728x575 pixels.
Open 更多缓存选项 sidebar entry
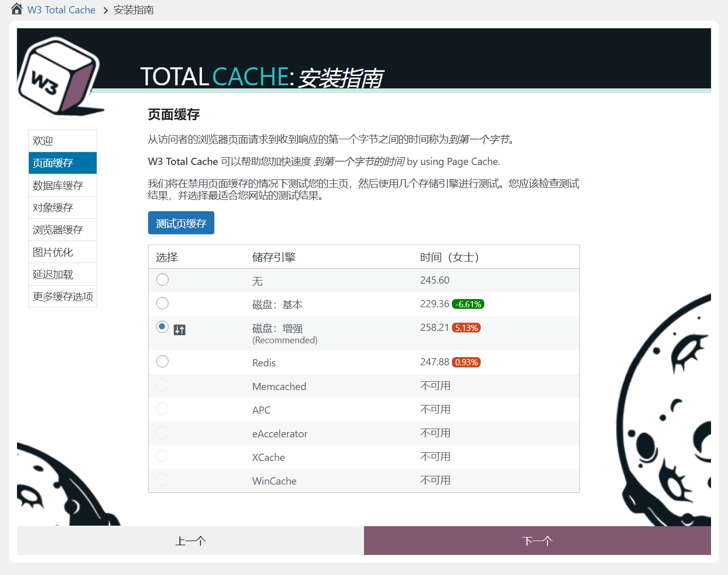tap(63, 296)
